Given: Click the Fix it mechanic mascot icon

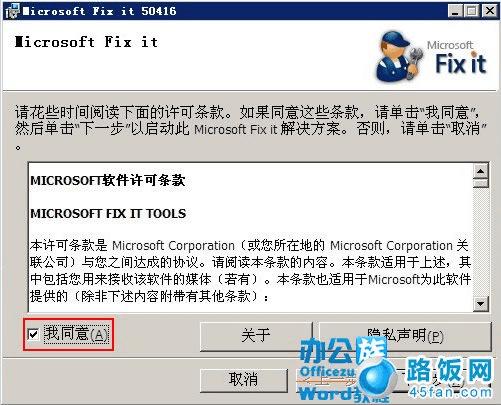Looking at the screenshot, I should pyautogui.click(x=399, y=56).
